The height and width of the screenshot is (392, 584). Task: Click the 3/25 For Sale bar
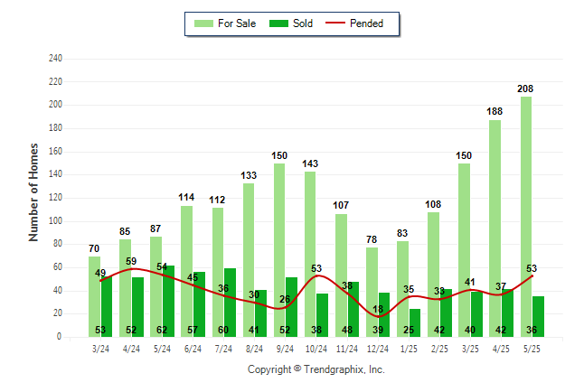464,250
